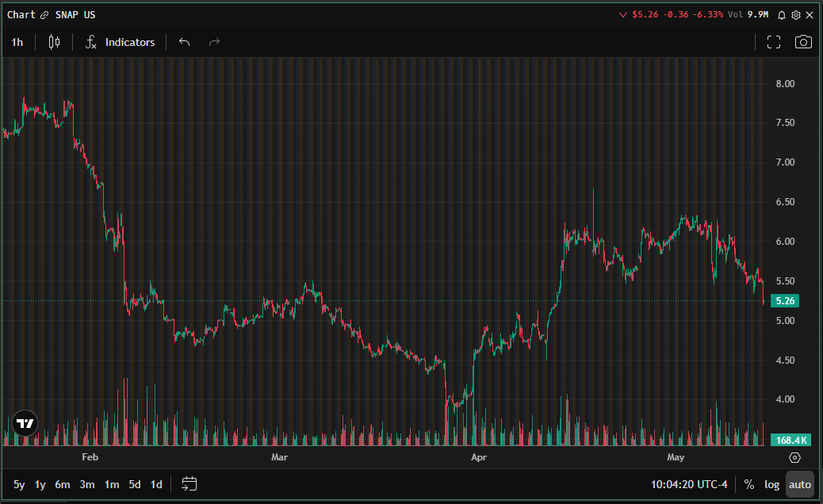Select the 1m time range

111,485
